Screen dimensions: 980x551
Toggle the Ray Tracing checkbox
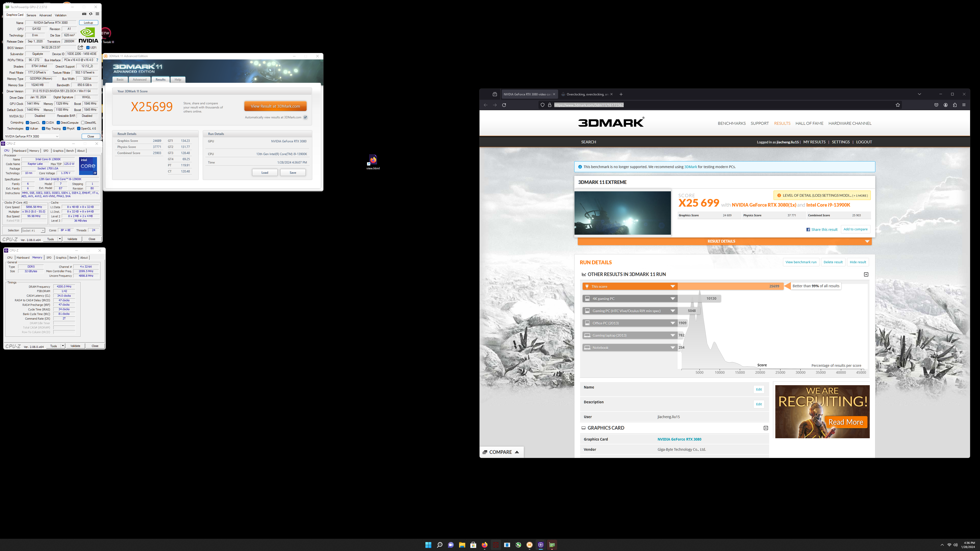click(x=44, y=129)
